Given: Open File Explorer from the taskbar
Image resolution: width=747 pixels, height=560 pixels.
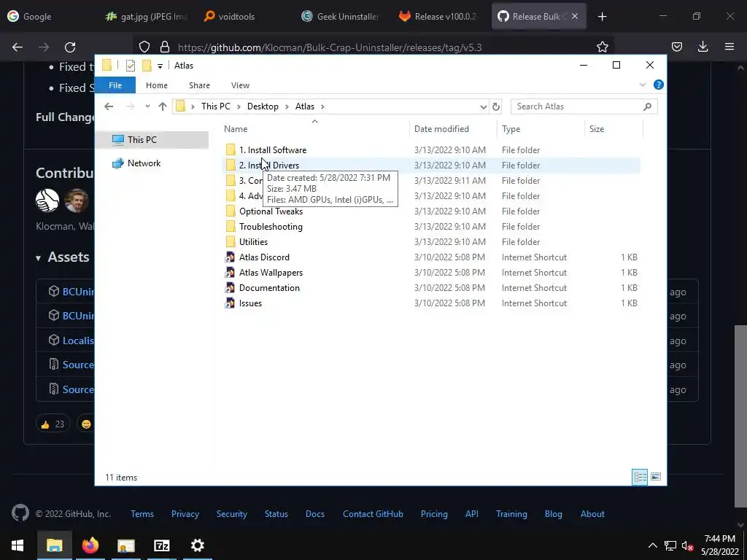Looking at the screenshot, I should (x=54, y=545).
